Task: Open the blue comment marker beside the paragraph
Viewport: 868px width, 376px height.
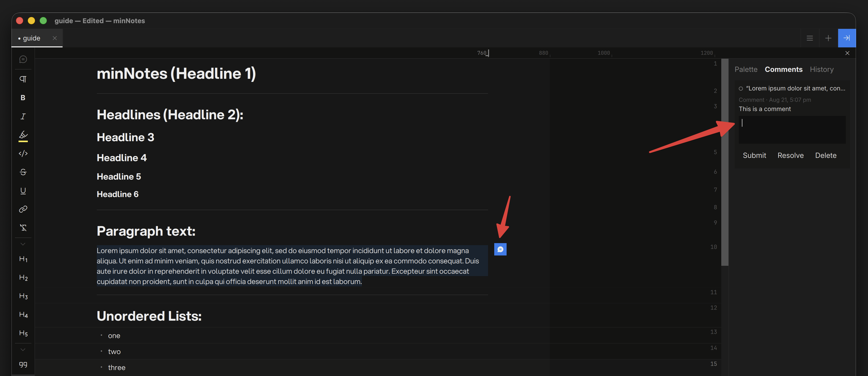Action: (500, 249)
